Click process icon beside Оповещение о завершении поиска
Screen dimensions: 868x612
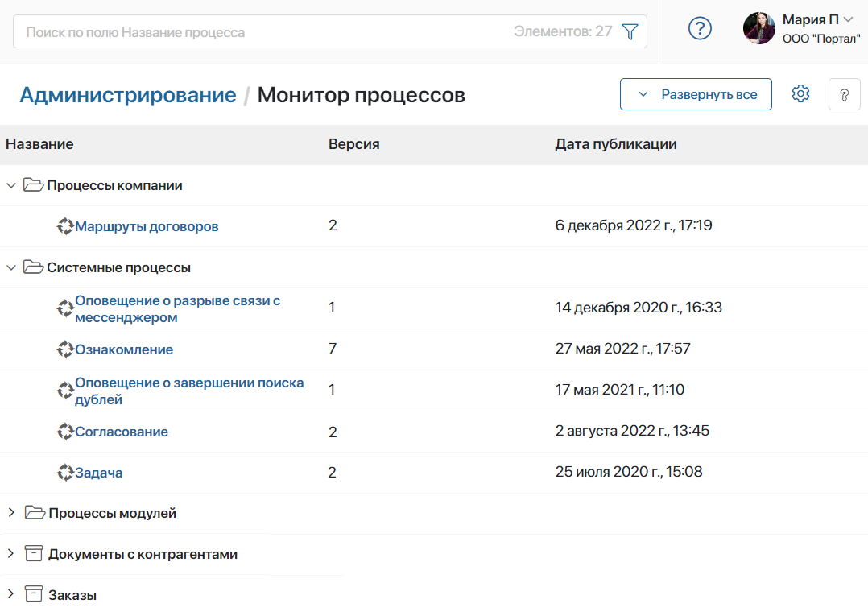point(65,391)
